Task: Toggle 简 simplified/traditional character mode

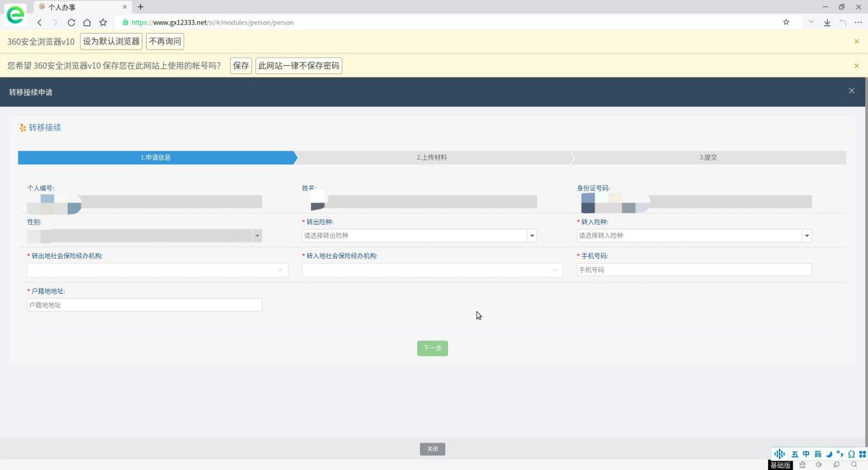Action: [817, 454]
